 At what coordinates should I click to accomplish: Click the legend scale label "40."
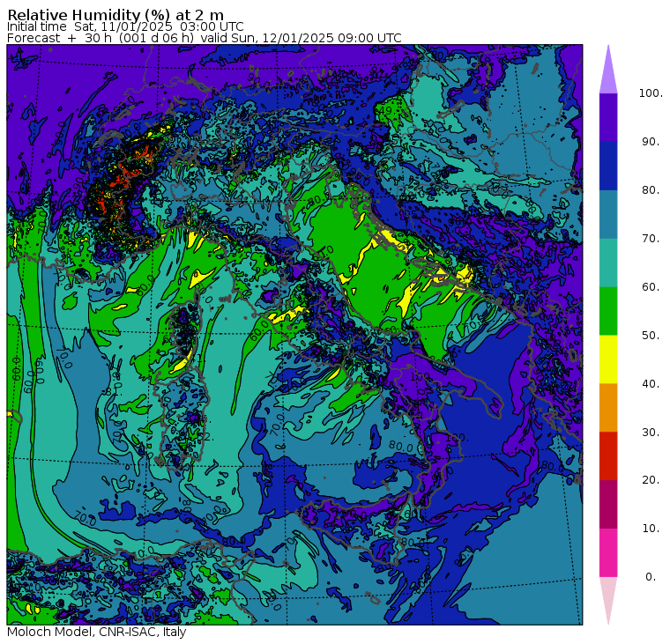point(651,383)
